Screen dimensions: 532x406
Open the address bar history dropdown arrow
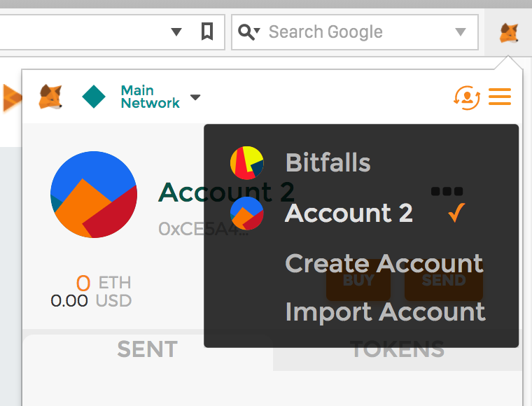pos(176,31)
